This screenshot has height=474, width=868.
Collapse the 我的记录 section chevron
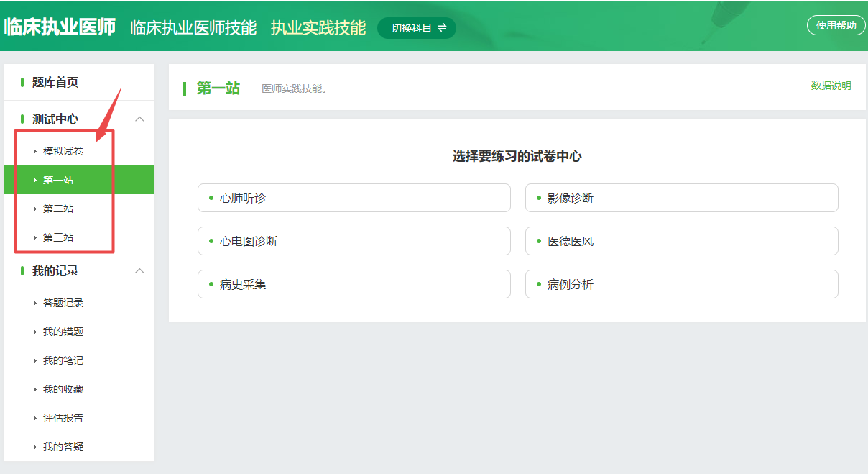pyautogui.click(x=140, y=270)
